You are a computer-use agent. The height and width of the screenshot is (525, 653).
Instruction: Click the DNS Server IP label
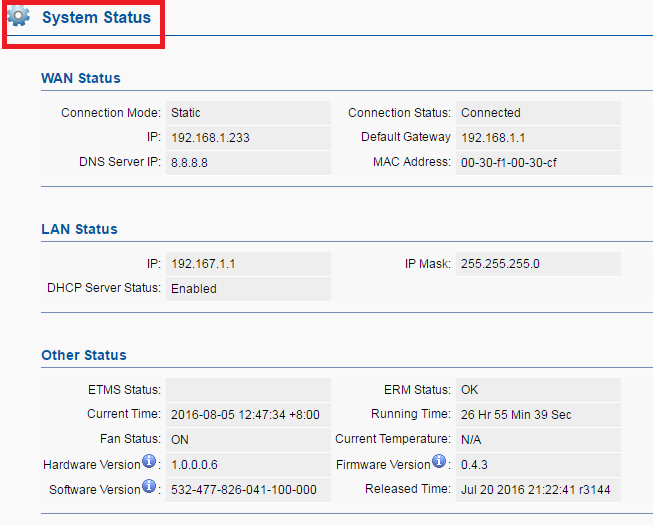pyautogui.click(x=120, y=162)
